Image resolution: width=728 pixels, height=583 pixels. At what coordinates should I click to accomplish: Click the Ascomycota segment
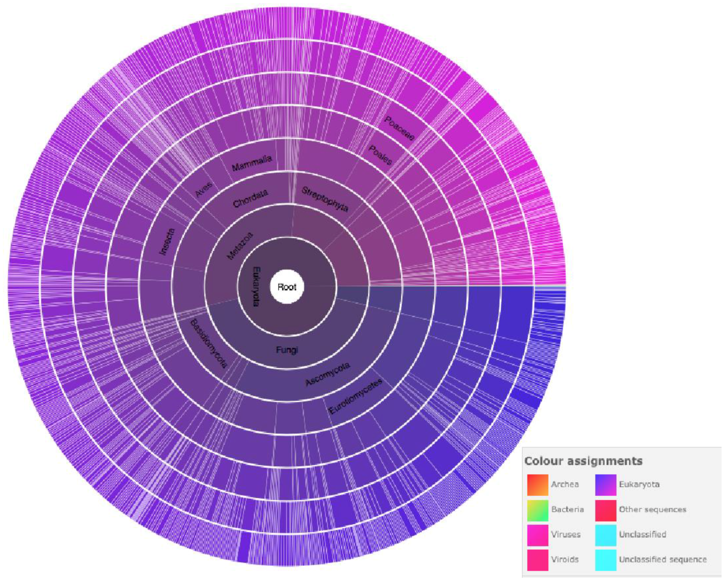(x=328, y=374)
